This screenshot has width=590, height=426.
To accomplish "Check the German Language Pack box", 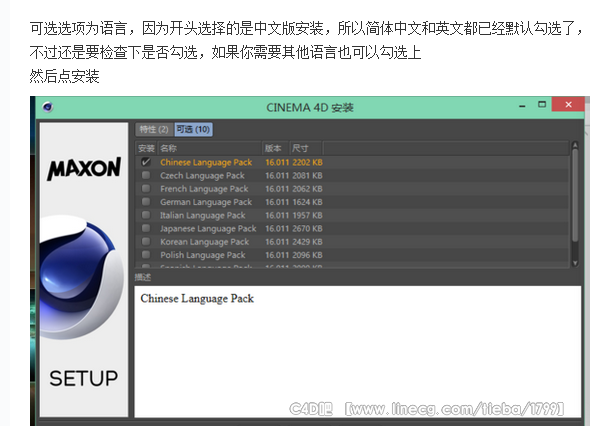I will [x=146, y=202].
